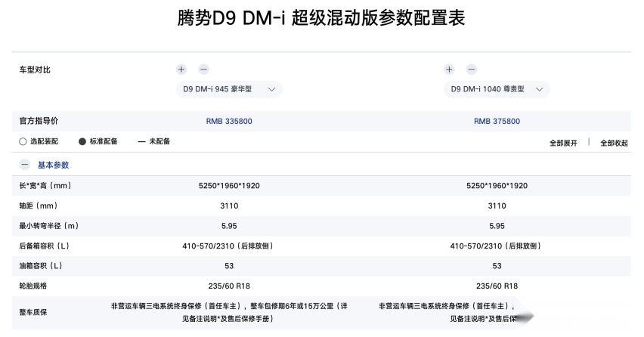This screenshot has height=337, width=644.
Task: Click the minus icon above D9 DM-i 1040 尊贵型
Action: tap(472, 70)
